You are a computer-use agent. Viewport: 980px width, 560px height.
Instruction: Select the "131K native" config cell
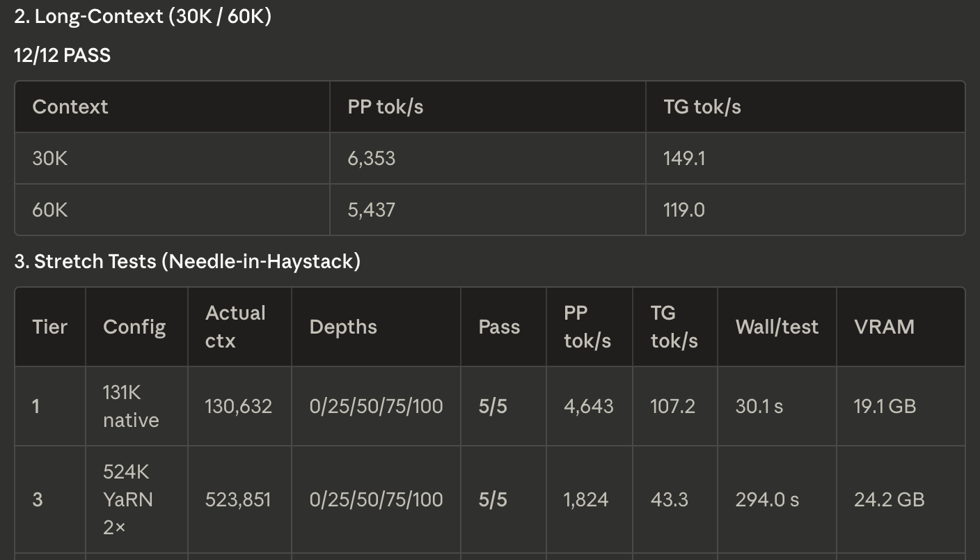click(131, 406)
